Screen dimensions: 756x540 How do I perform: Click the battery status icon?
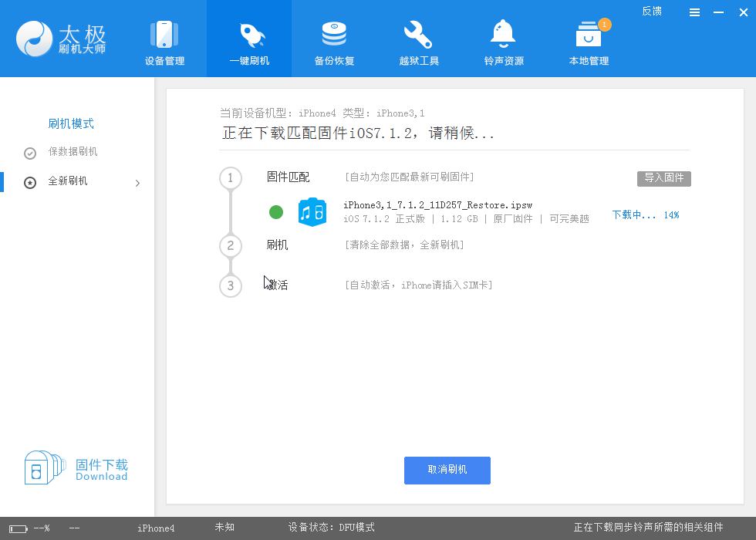18,528
